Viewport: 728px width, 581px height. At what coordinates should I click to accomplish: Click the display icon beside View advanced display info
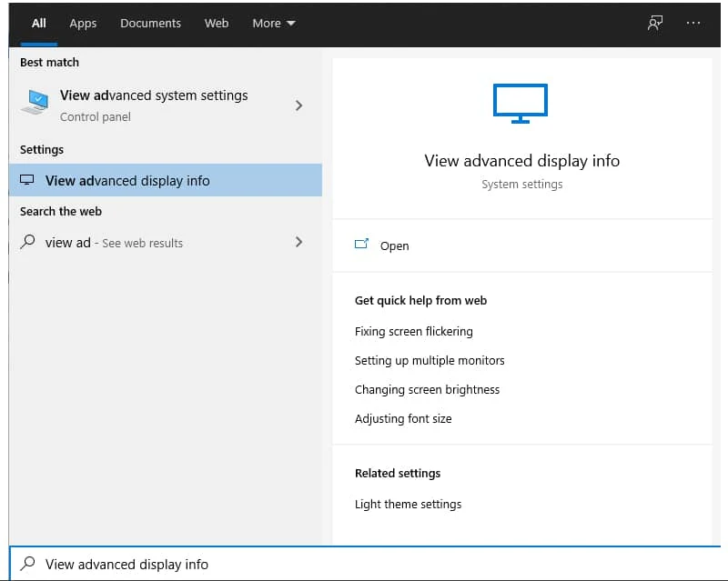click(27, 179)
